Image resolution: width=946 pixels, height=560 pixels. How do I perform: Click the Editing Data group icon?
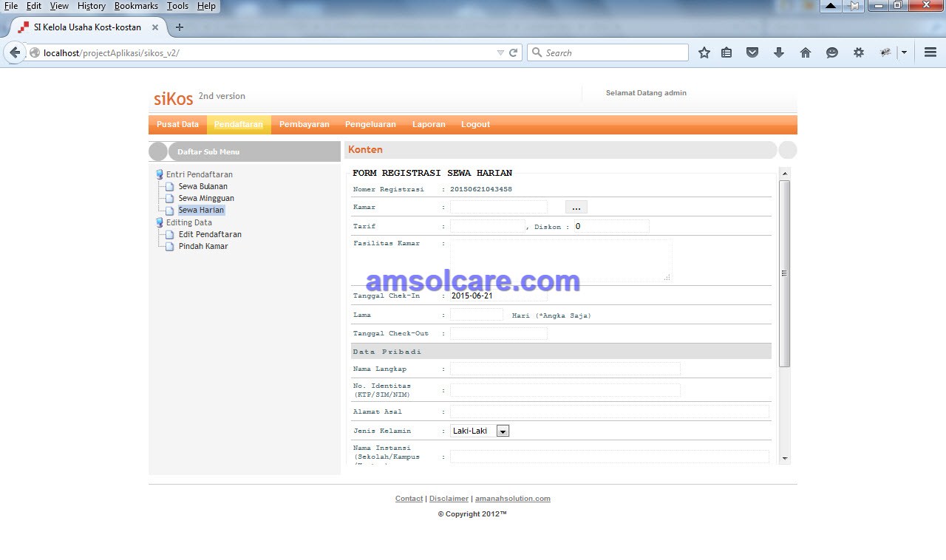[160, 222]
